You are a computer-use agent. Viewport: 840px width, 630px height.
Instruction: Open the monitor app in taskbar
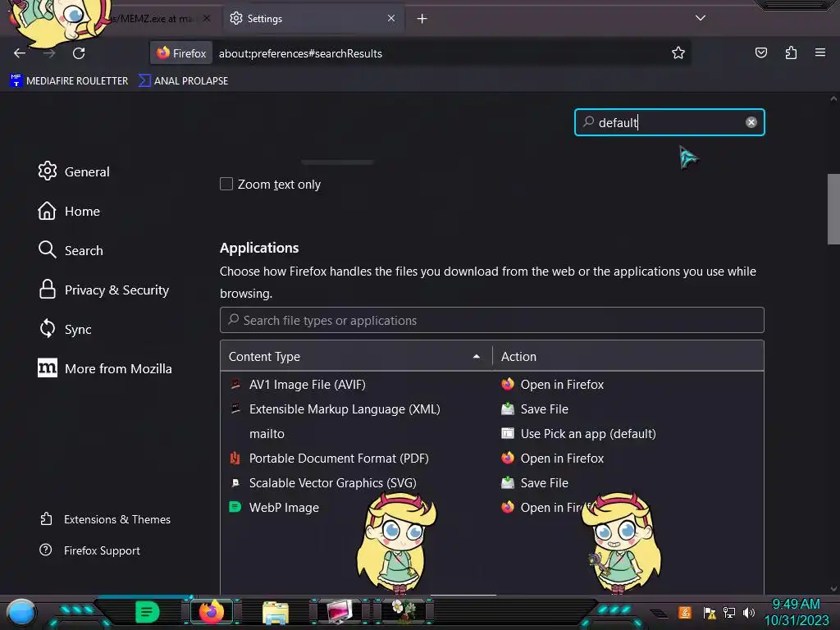point(339,611)
